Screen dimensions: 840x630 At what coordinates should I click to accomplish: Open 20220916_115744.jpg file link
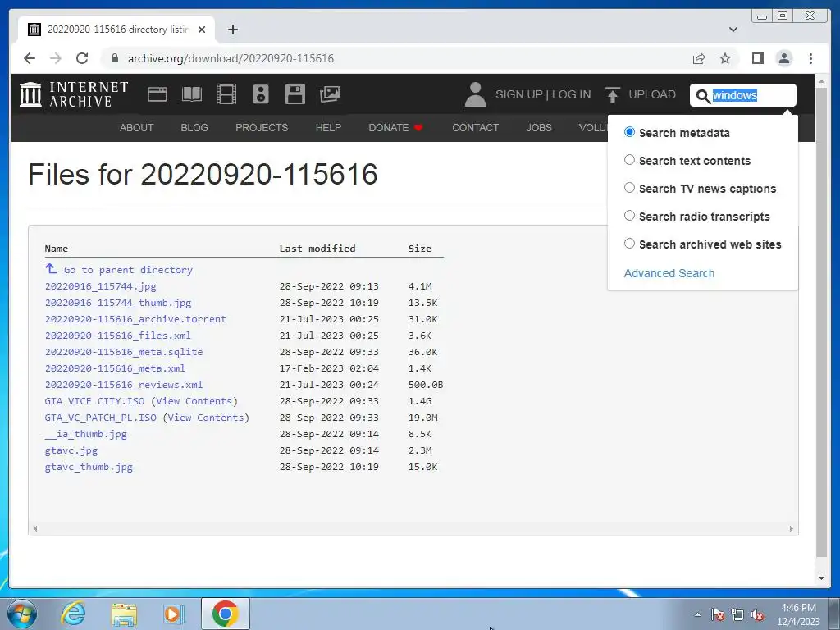click(x=101, y=286)
